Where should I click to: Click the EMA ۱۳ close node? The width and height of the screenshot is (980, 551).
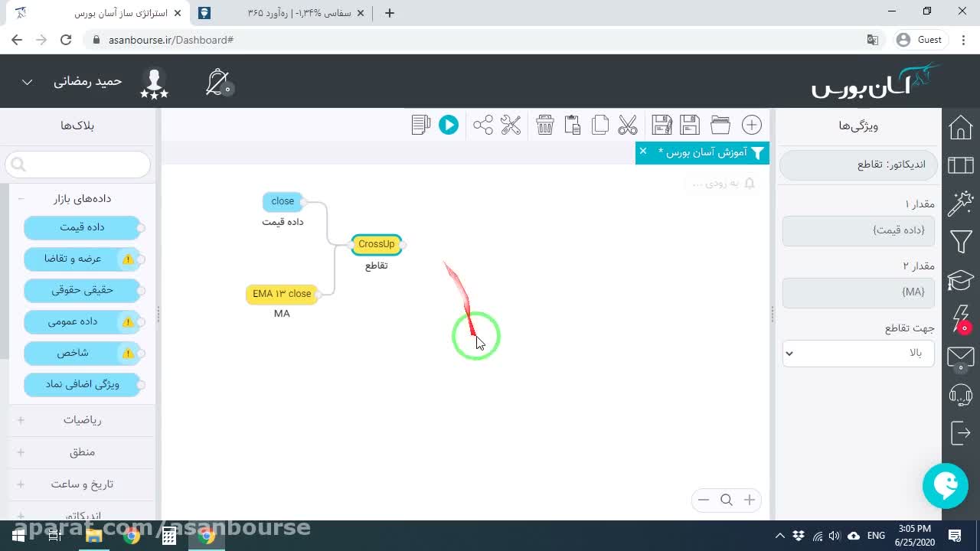282,294
